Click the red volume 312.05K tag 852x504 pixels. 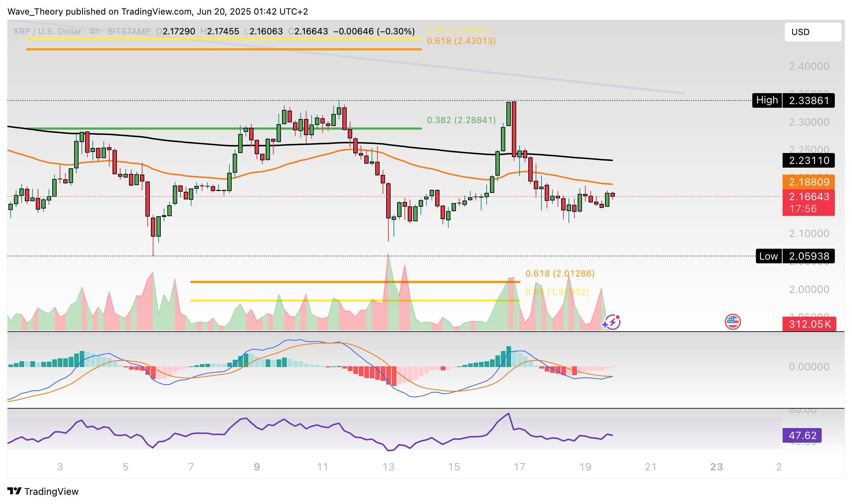coord(809,324)
